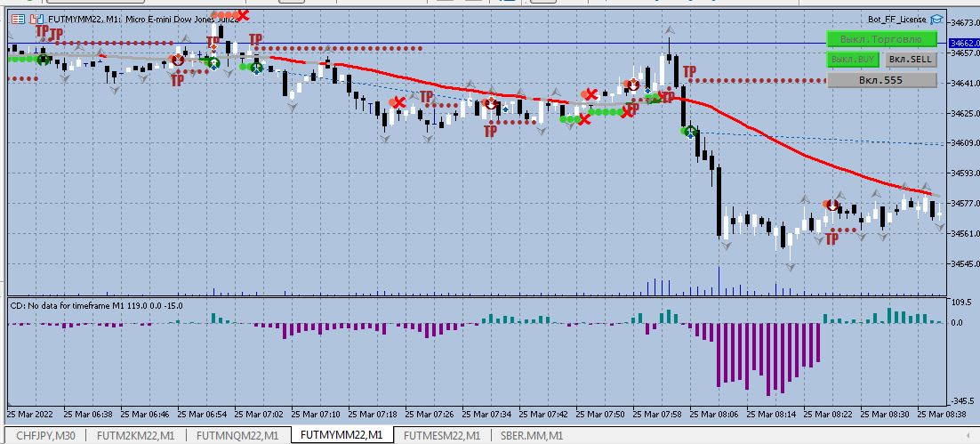980x444 pixels.
Task: Switch to the FUTMESM22,M1 chart tab
Action: point(442,435)
